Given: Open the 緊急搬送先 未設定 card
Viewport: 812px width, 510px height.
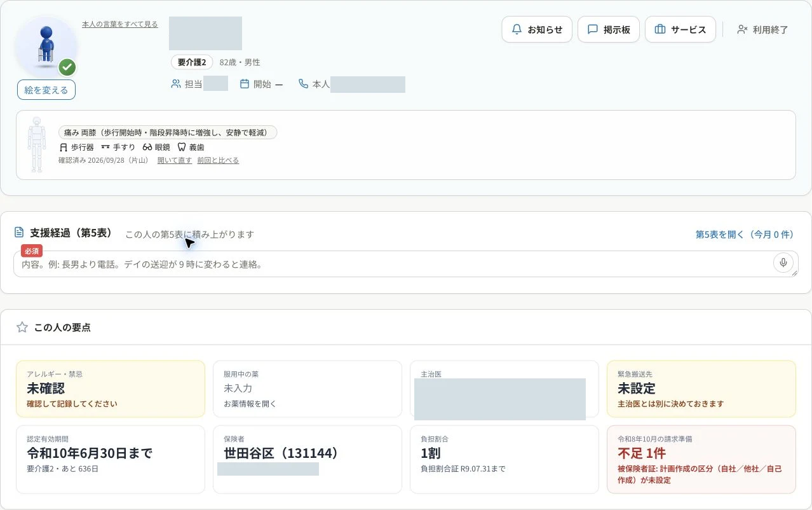Looking at the screenshot, I should pos(701,389).
